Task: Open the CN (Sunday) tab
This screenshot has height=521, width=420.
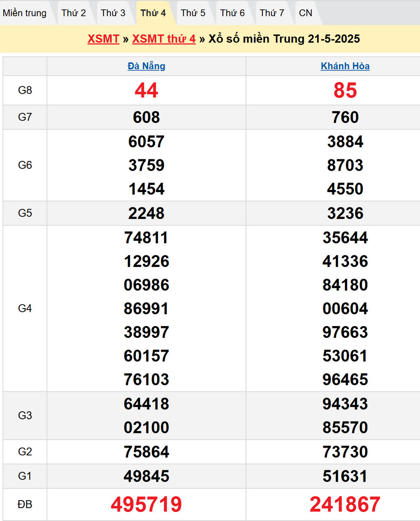Action: pyautogui.click(x=306, y=13)
